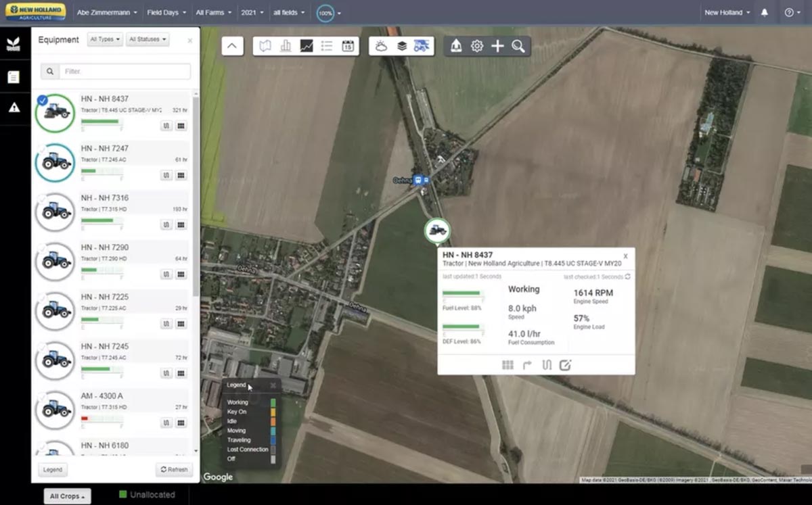Toggle the equipment fleet overlay icon
Viewport: 812px width, 505px height.
[422, 46]
